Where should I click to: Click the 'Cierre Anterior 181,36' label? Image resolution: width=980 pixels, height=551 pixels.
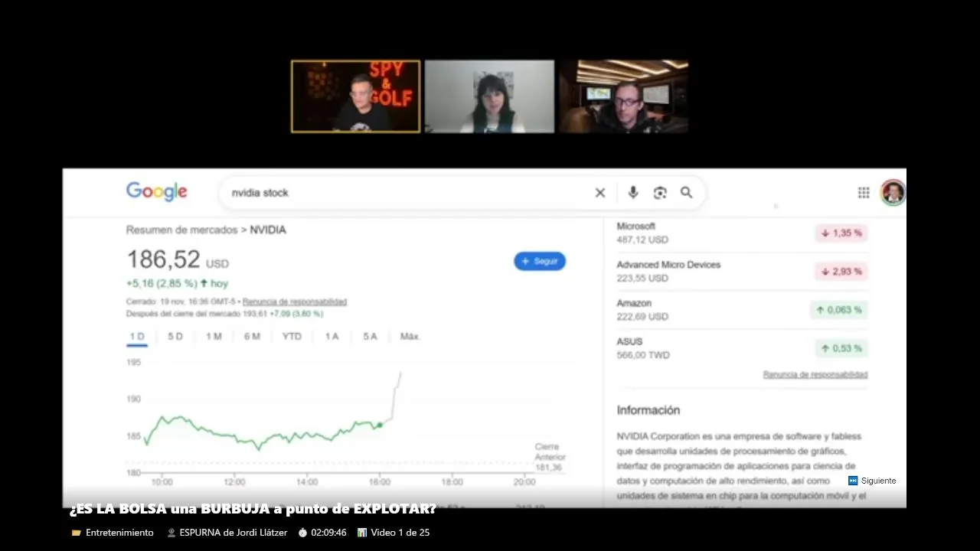point(550,457)
